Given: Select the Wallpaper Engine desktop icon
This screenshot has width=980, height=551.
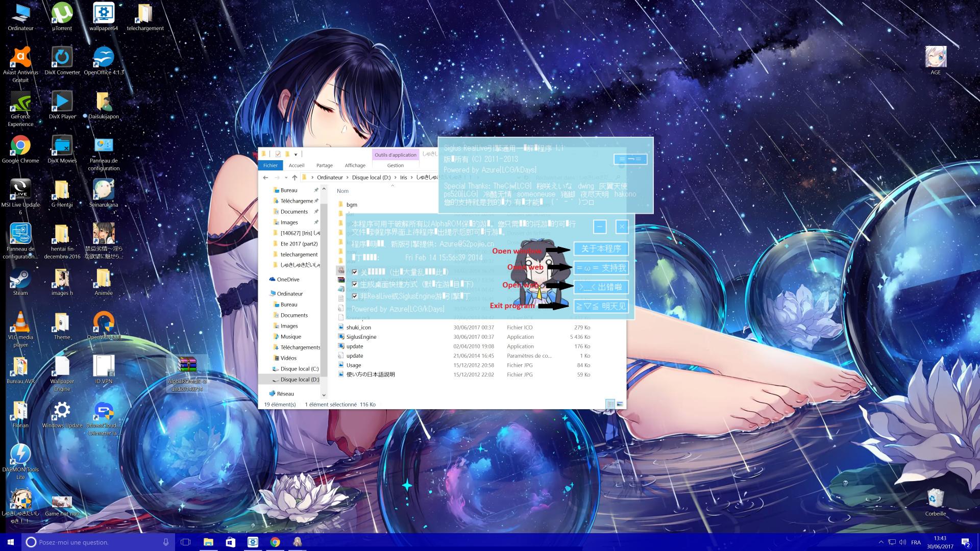Looking at the screenshot, I should pos(62,373).
